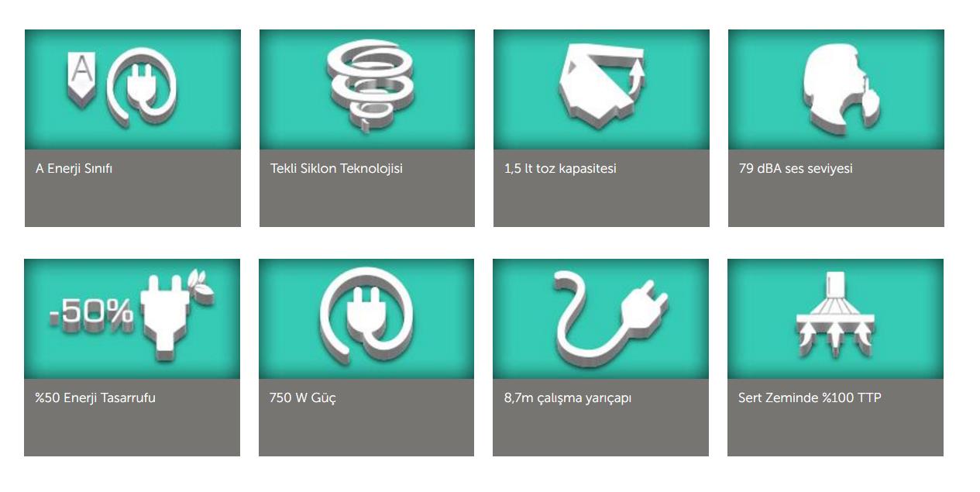980x492 pixels.
Task: Click the -50% text graphic
Action: pyautogui.click(x=92, y=313)
